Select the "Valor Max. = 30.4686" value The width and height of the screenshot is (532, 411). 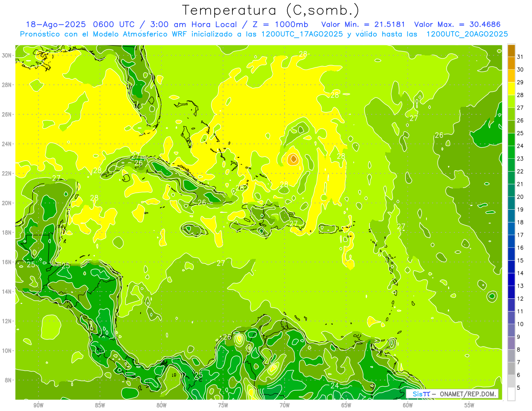coord(457,24)
